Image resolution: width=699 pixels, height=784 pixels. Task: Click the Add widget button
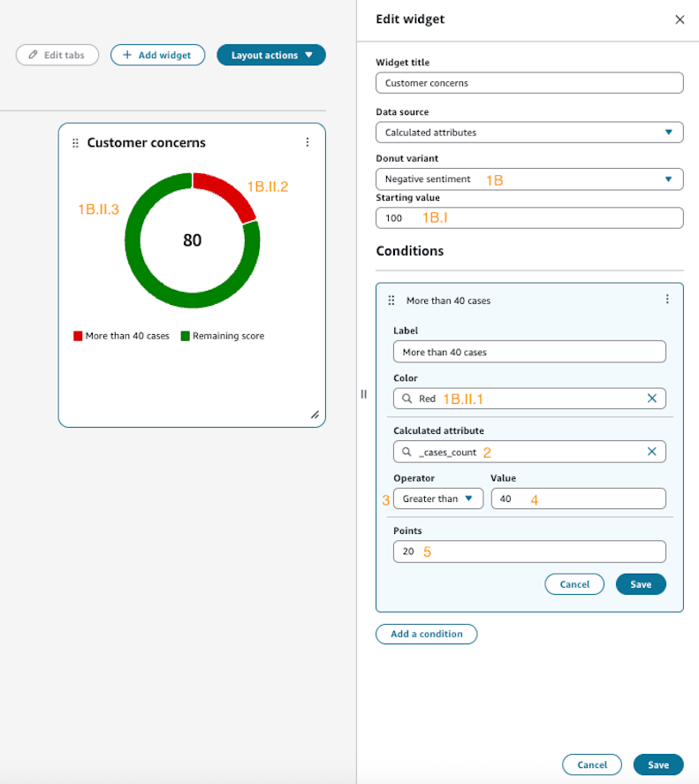pyautogui.click(x=157, y=55)
